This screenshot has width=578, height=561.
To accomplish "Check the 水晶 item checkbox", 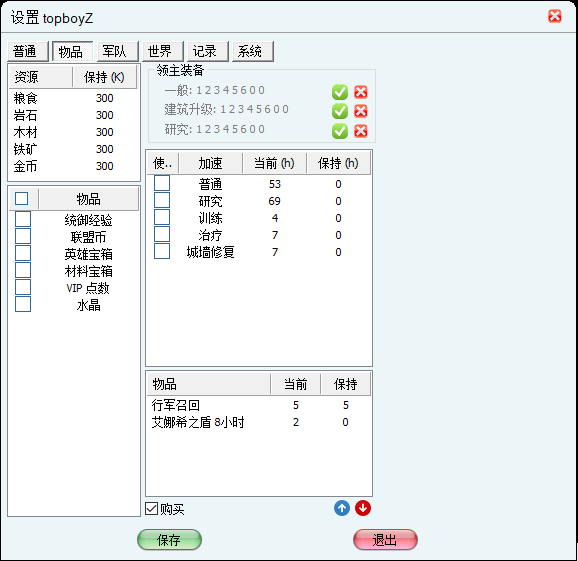I will pyautogui.click(x=23, y=304).
